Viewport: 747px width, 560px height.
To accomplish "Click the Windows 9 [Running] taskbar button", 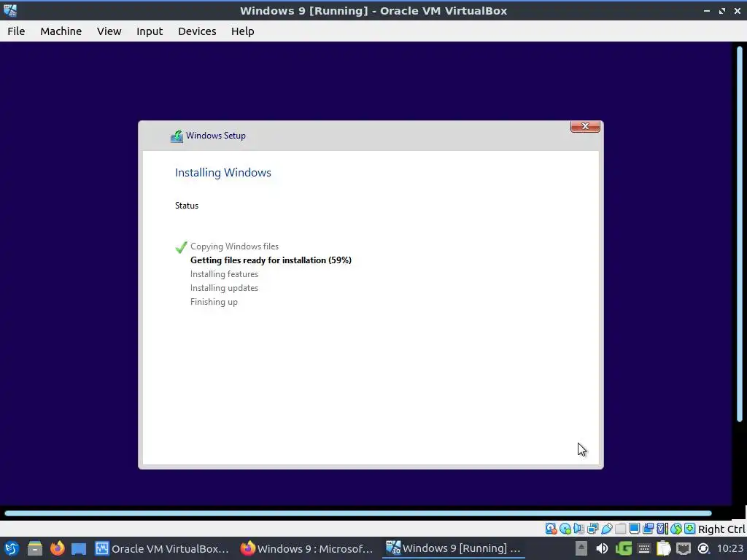I will click(453, 548).
